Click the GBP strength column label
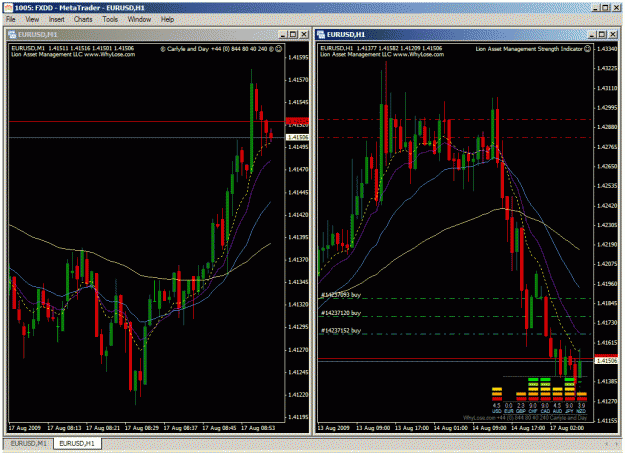The height and width of the screenshot is (453, 625). coord(521,411)
